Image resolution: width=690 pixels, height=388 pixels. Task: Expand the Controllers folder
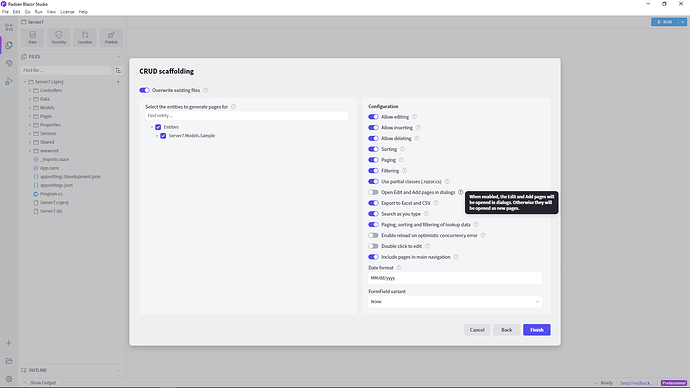click(x=30, y=90)
